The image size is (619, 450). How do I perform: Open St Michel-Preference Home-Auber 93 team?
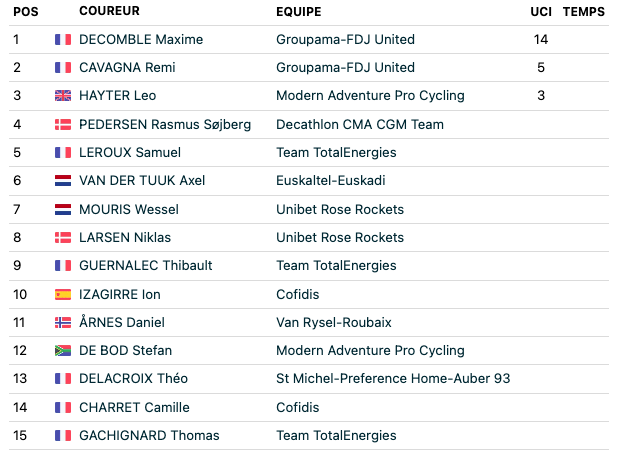pos(393,379)
